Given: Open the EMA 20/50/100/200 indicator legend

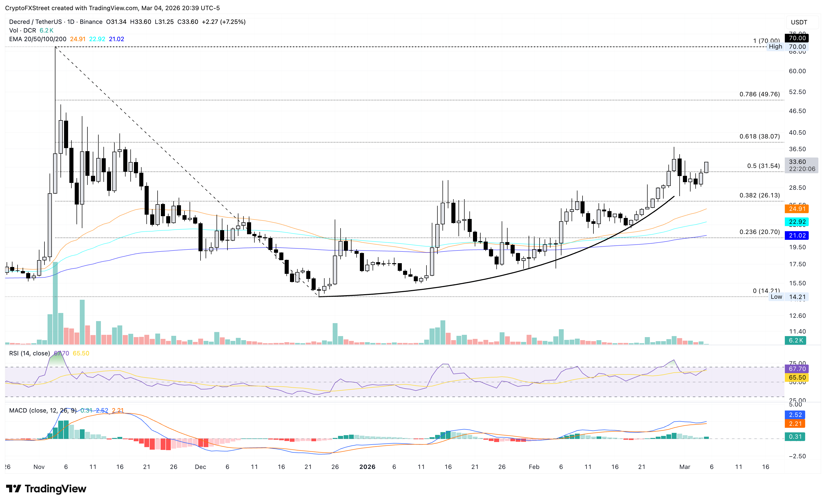Looking at the screenshot, I should (x=38, y=39).
